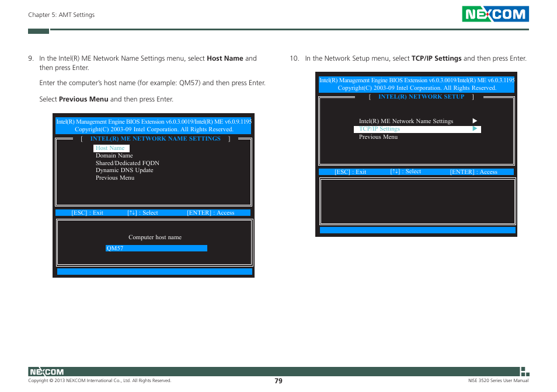Image resolution: width=557 pixels, height=392 pixels.
Task: Click the Copyright 2013 NEXCOM footer text
Action: (99, 380)
